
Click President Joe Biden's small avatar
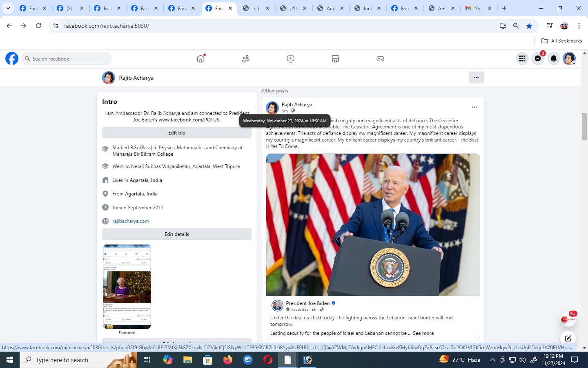click(277, 305)
